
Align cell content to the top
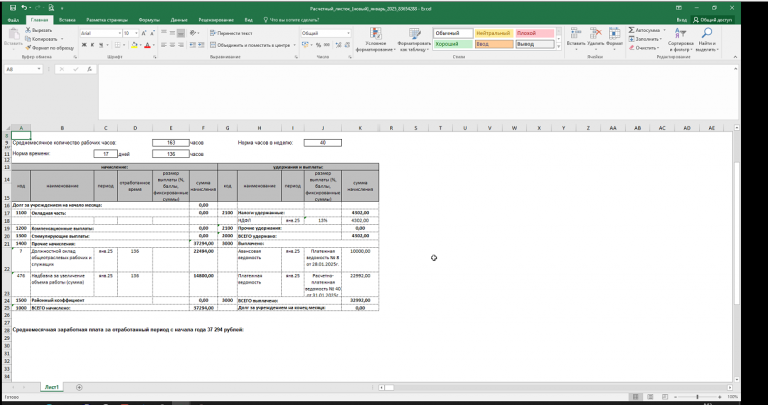(164, 33)
